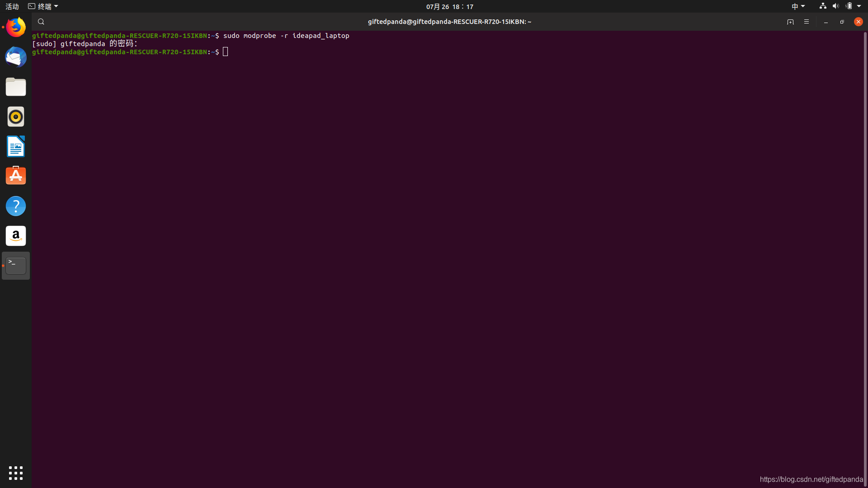Expand the 中 input method menu
The height and width of the screenshot is (488, 868).
pyautogui.click(x=798, y=6)
